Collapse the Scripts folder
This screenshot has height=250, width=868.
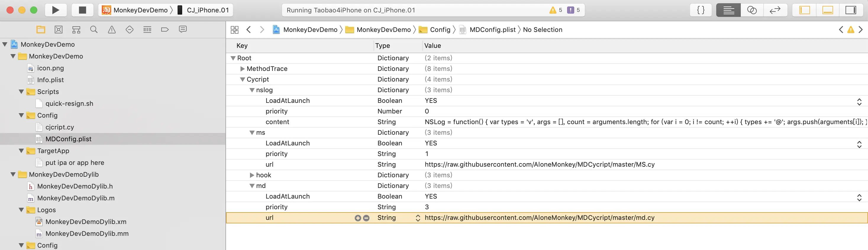pos(21,92)
